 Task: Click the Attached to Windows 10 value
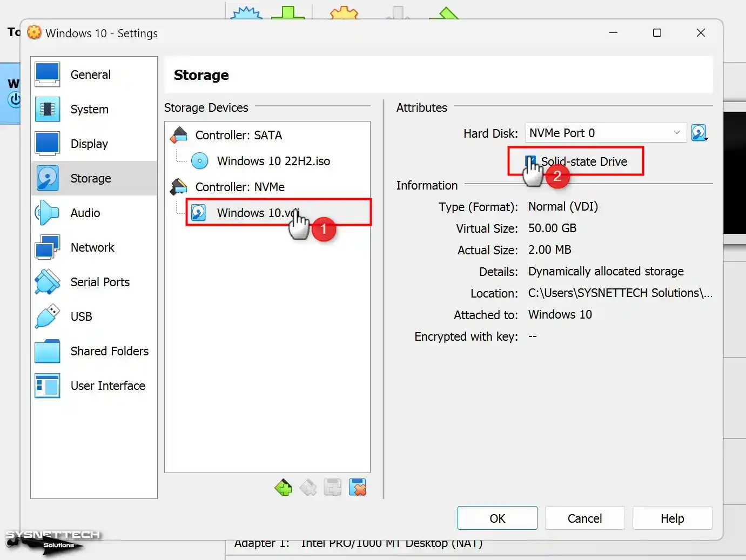(x=560, y=314)
